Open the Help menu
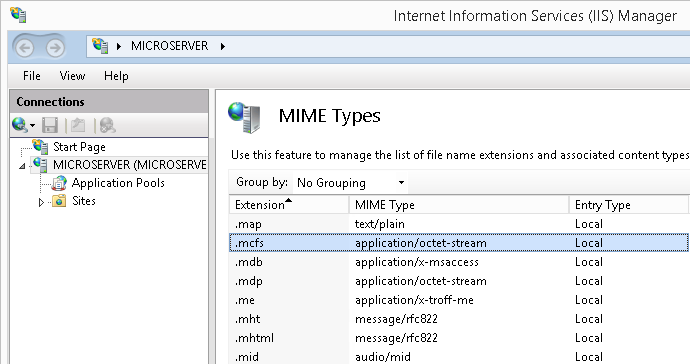Image resolution: width=690 pixels, height=364 pixels. (x=116, y=76)
